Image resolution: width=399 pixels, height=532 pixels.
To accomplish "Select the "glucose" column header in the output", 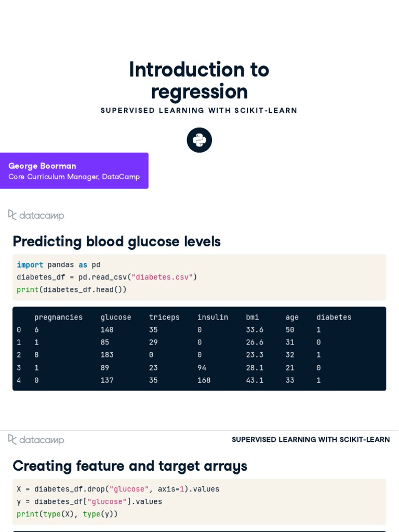I will (116, 317).
